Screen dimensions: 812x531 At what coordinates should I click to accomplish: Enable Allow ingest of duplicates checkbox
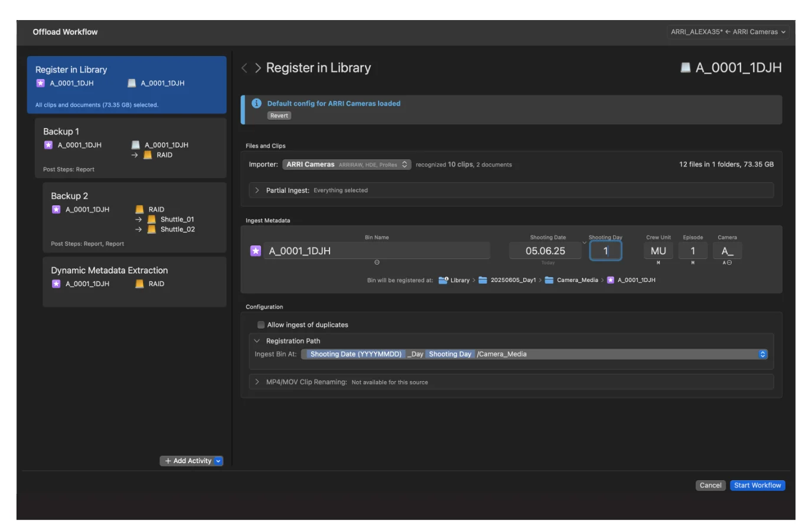pyautogui.click(x=261, y=325)
